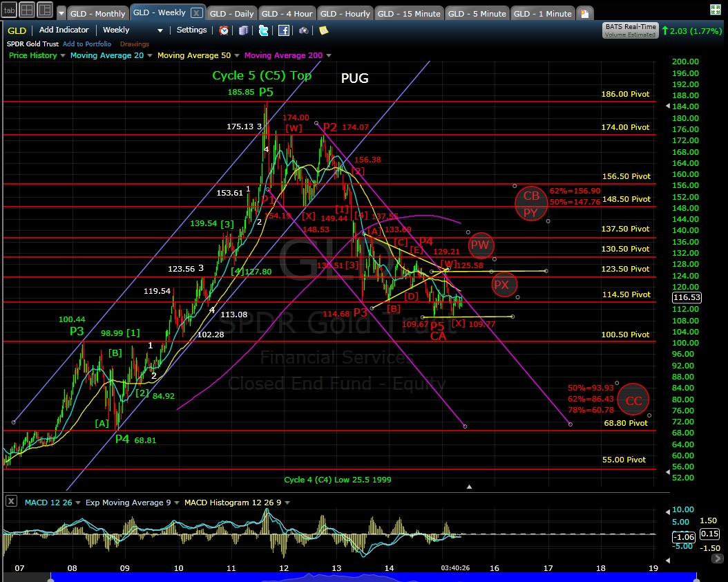Click the GLD ticker symbol
Screen dimensions: 728x582
point(17,30)
